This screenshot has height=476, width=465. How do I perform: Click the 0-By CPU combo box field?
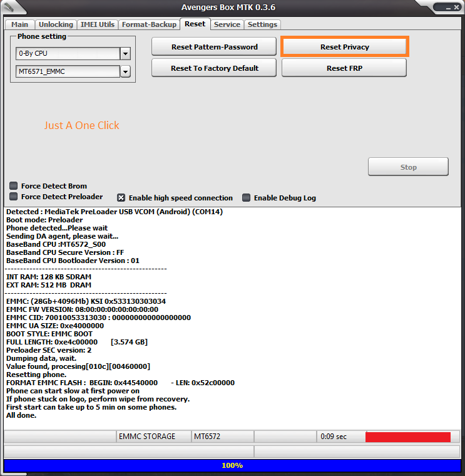coord(68,53)
